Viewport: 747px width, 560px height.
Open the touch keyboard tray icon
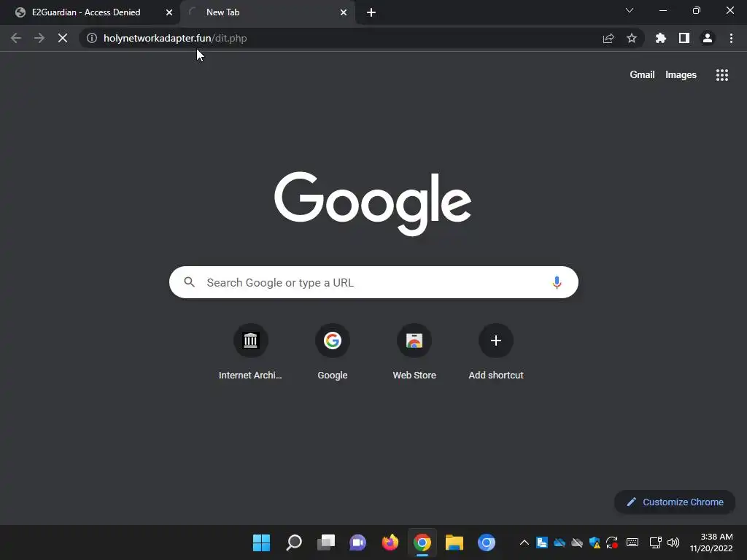coord(632,542)
